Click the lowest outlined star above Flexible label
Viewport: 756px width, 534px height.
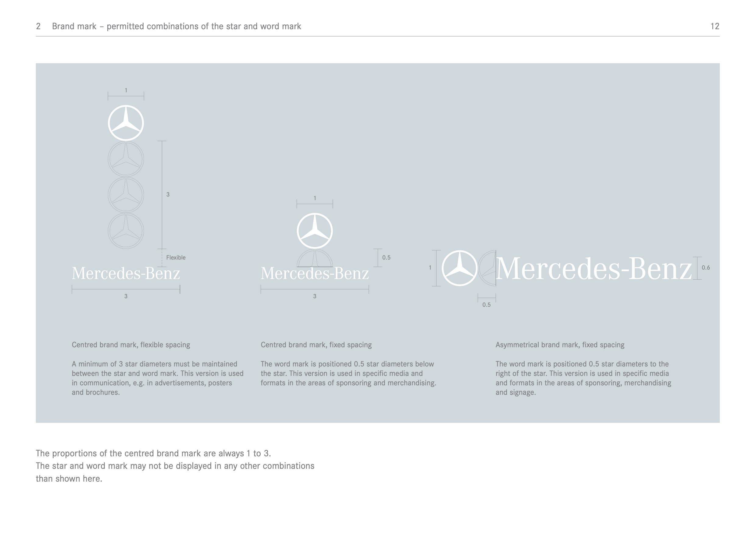tap(126, 231)
